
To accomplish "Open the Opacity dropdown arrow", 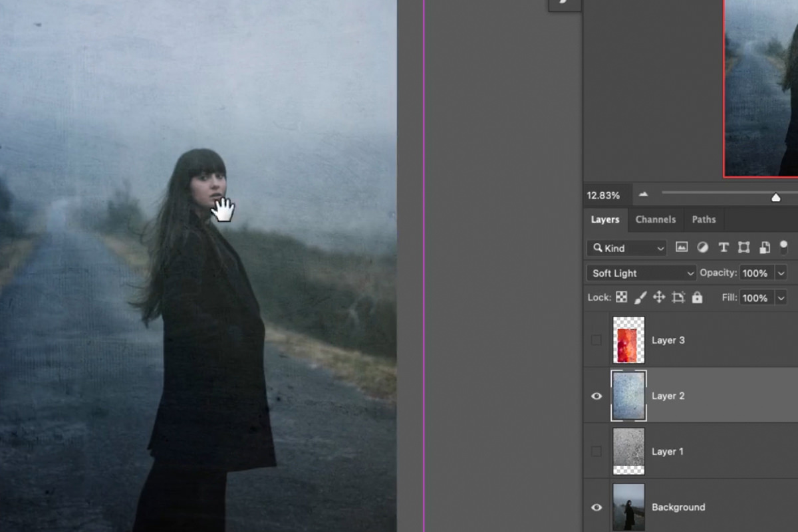I will [x=781, y=273].
